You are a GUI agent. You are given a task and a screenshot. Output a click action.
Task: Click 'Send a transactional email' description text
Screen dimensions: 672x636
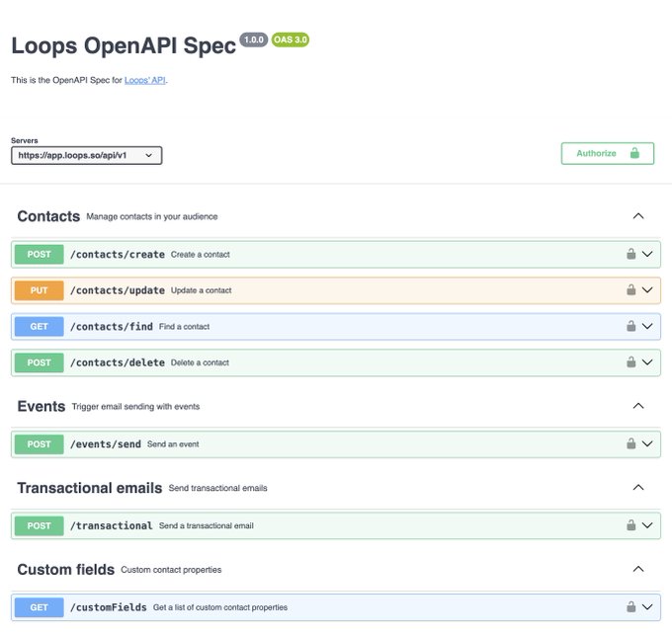[x=207, y=525]
